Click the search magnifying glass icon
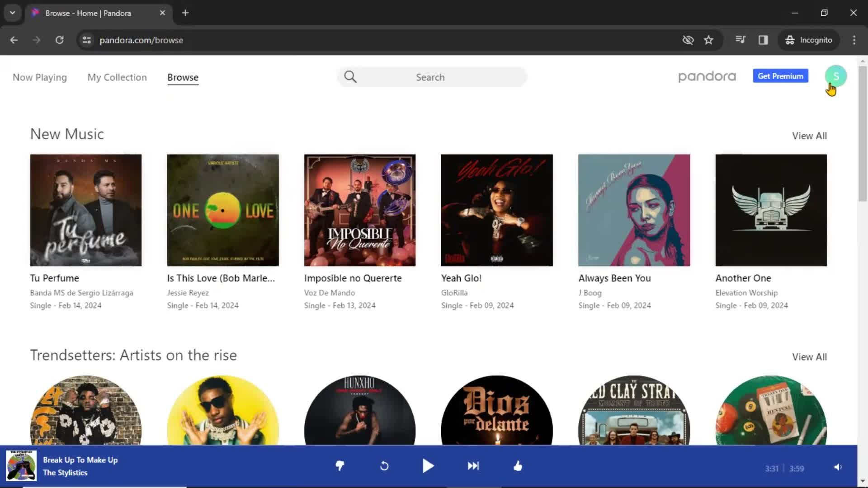This screenshot has width=868, height=488. [350, 77]
